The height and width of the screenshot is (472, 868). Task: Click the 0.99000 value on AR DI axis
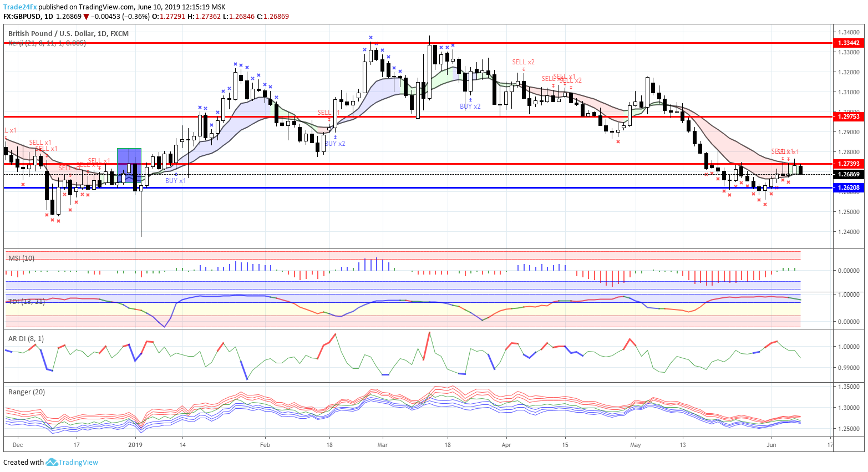pos(849,368)
